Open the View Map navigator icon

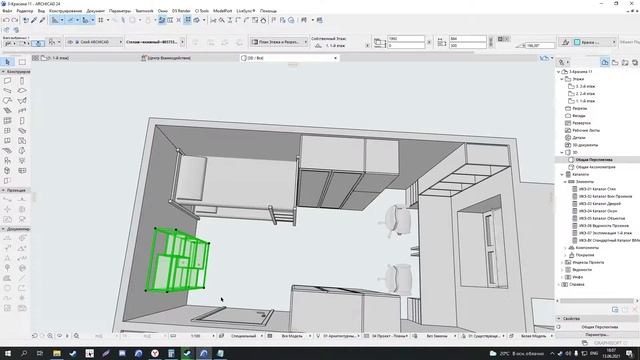(x=615, y=62)
